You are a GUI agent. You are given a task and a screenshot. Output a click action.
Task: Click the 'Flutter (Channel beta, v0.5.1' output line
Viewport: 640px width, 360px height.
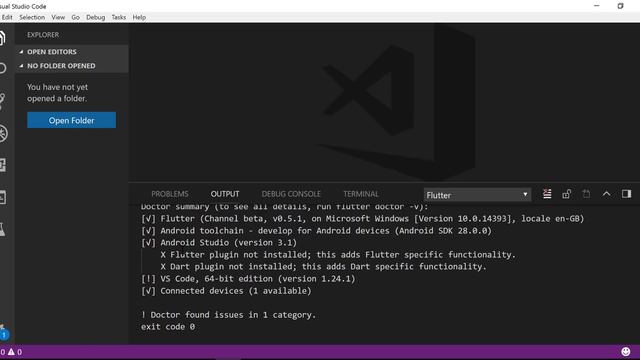362,219
